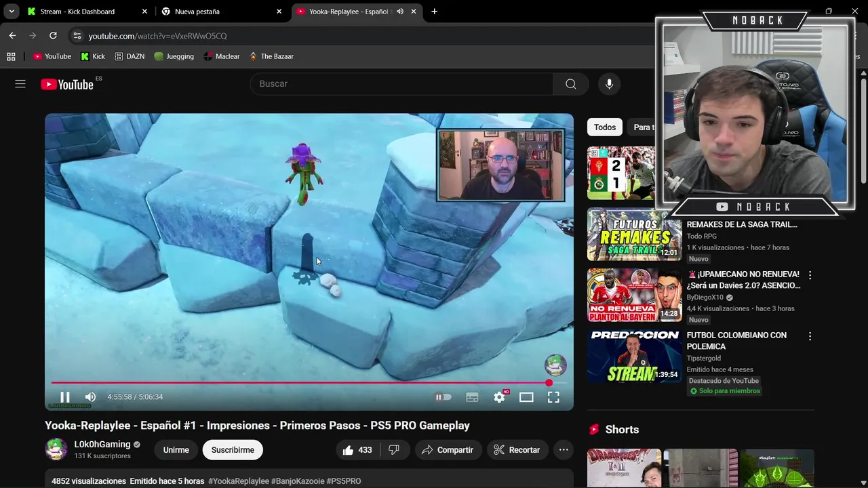Image resolution: width=868 pixels, height=488 pixels.
Task: Enable subtitles in the player
Action: (472, 397)
